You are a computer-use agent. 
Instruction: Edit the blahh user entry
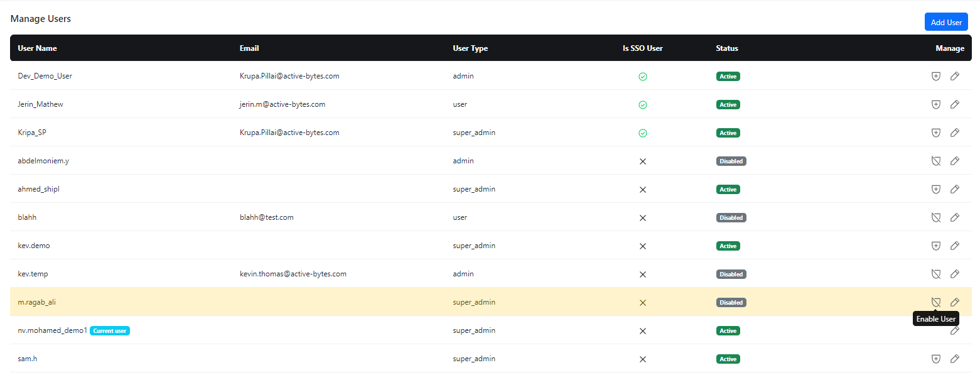click(954, 217)
